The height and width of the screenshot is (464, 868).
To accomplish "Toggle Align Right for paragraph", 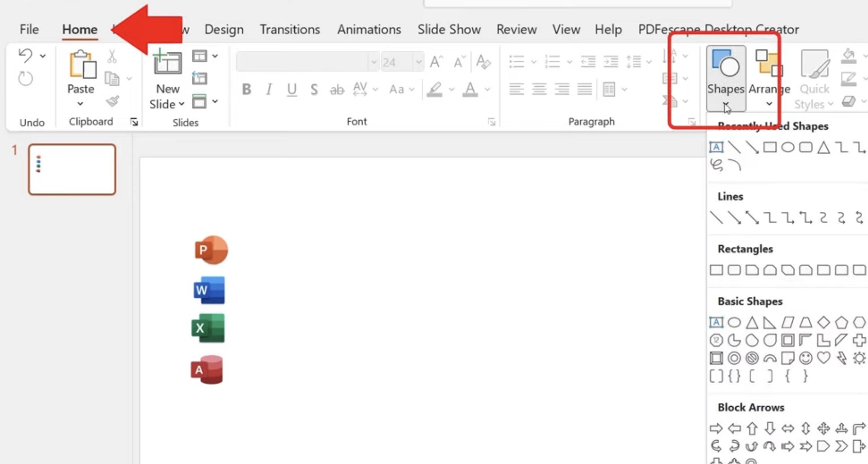I will click(x=562, y=89).
